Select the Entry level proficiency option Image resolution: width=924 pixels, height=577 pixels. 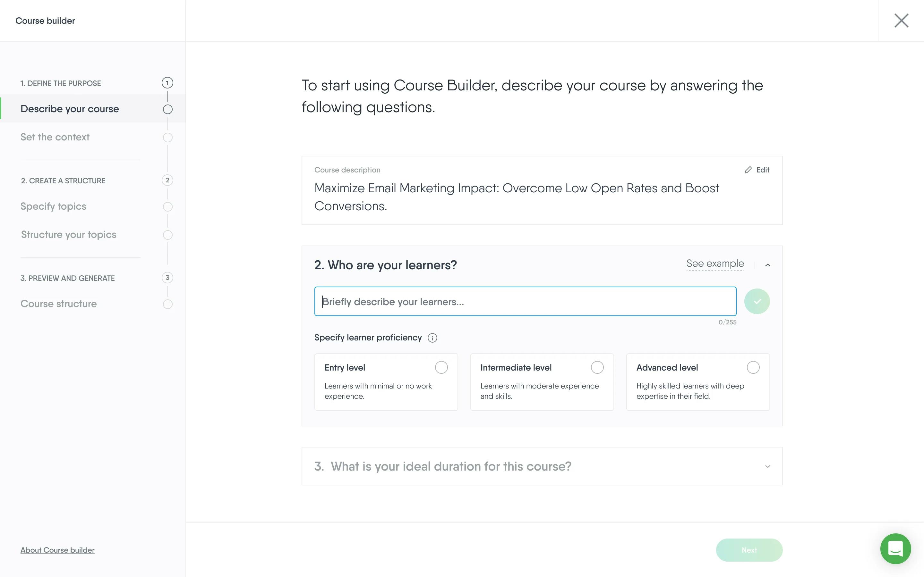coord(441,367)
